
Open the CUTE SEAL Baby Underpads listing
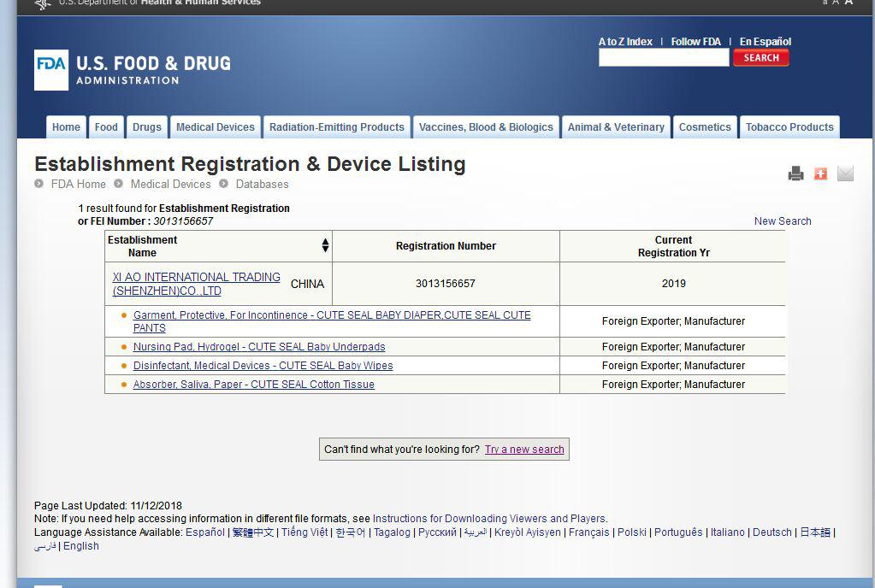(x=259, y=347)
